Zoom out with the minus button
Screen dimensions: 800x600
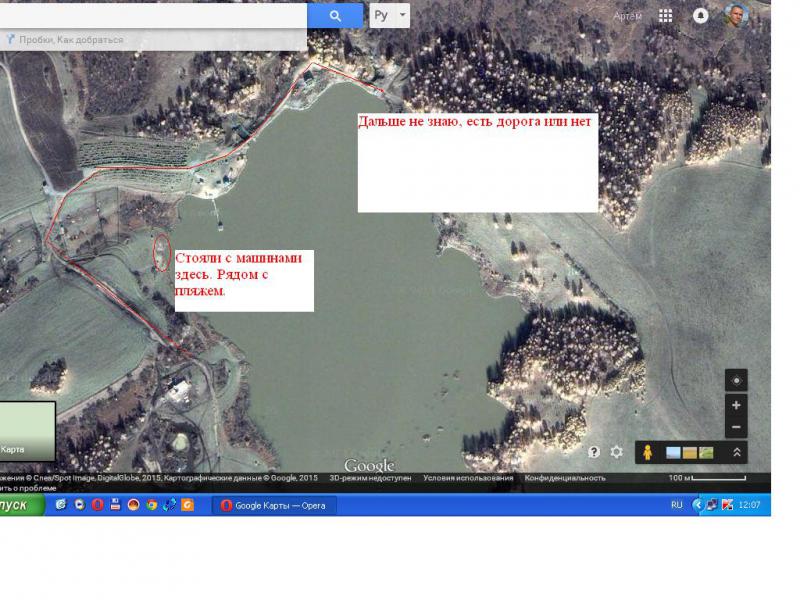(737, 427)
